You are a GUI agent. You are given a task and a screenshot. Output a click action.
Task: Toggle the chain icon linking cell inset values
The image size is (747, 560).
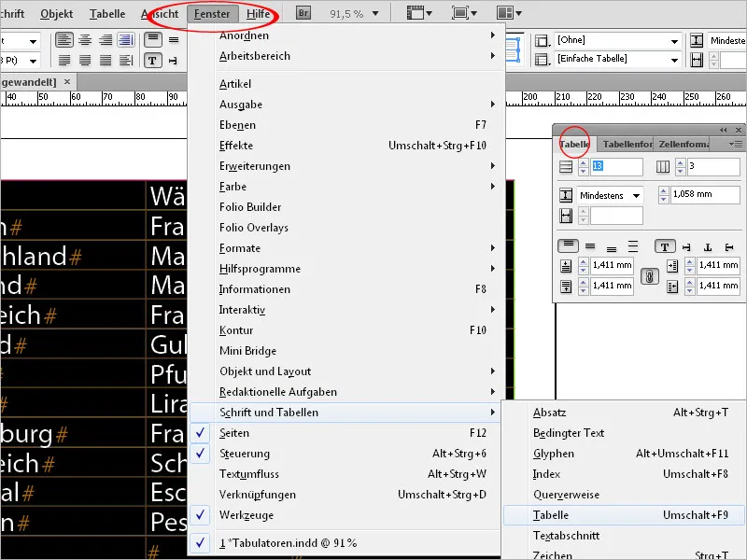tap(650, 277)
